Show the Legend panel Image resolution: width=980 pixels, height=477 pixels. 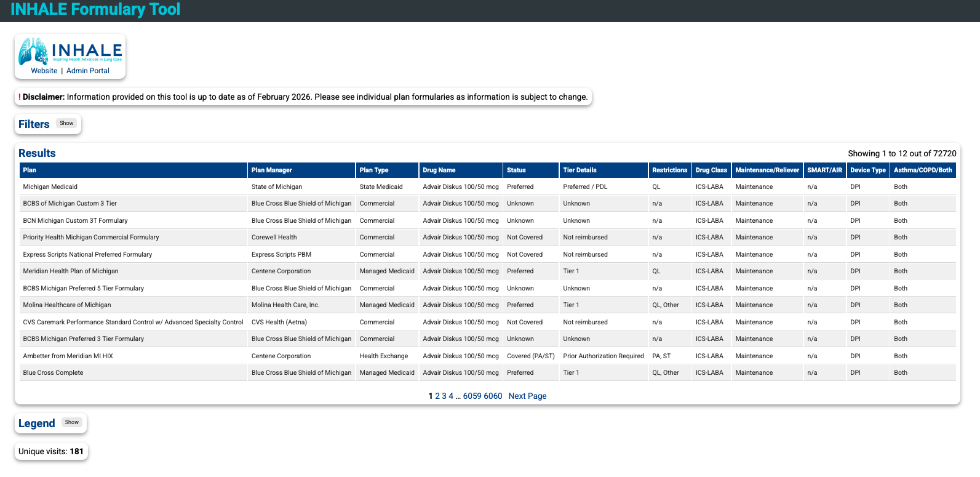72,422
